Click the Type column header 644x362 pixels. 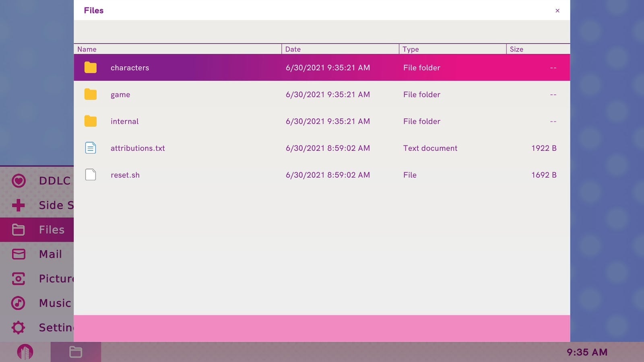[411, 49]
